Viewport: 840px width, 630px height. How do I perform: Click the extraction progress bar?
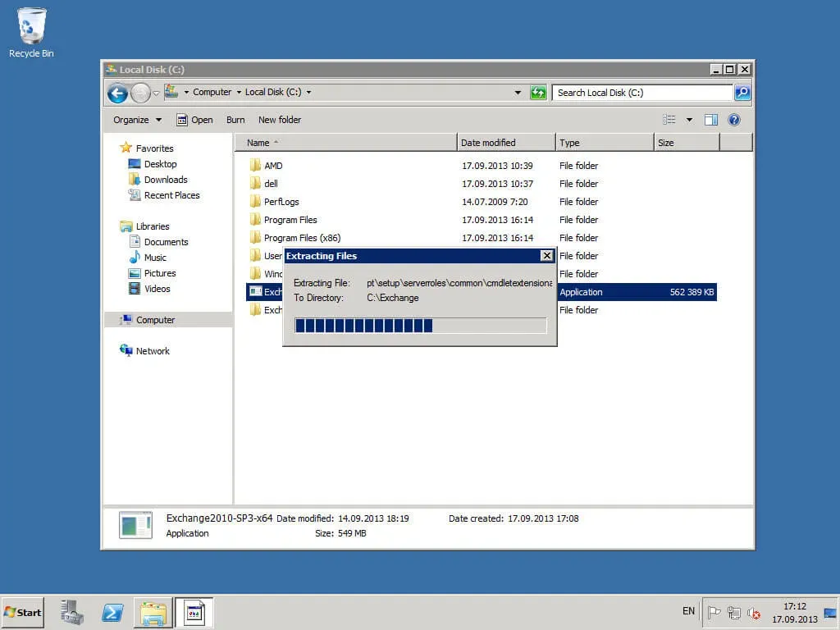421,325
